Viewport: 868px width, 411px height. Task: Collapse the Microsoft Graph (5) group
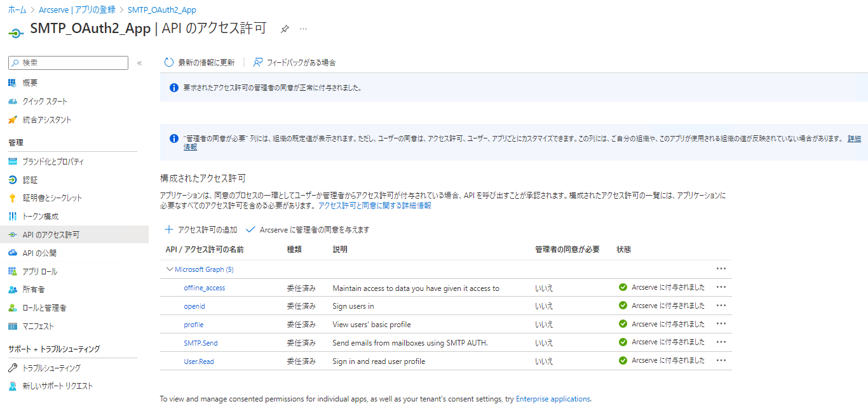pyautogui.click(x=170, y=269)
